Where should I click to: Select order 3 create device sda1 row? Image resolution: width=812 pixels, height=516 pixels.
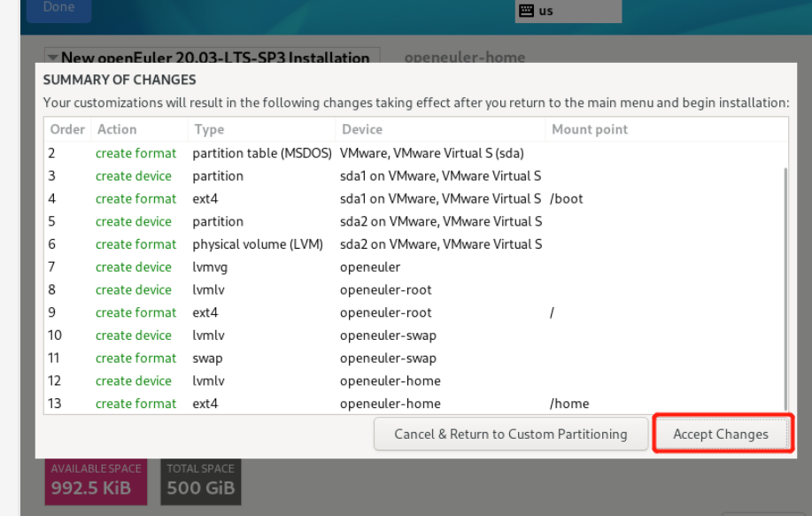click(414, 176)
